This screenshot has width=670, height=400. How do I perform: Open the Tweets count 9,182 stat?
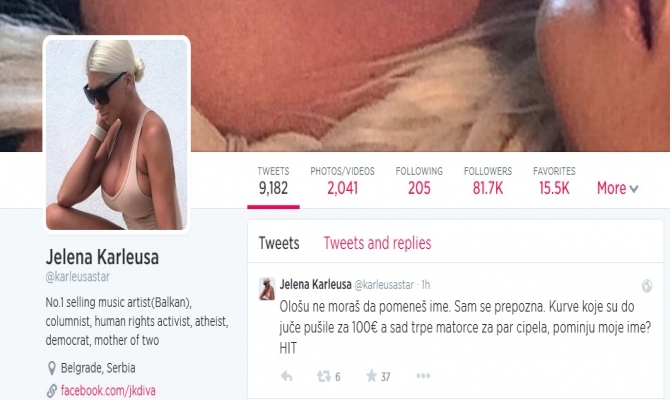click(x=273, y=181)
